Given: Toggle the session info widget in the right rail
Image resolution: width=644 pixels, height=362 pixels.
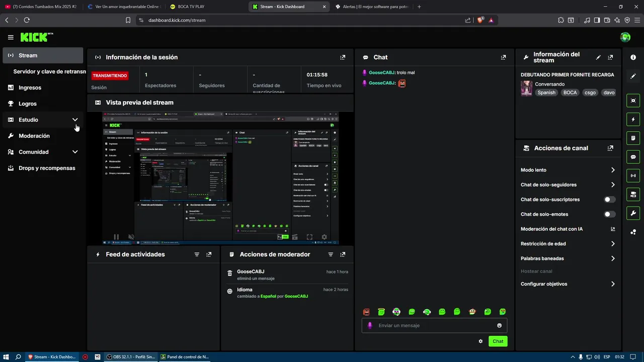Looking at the screenshot, I should [633, 175].
